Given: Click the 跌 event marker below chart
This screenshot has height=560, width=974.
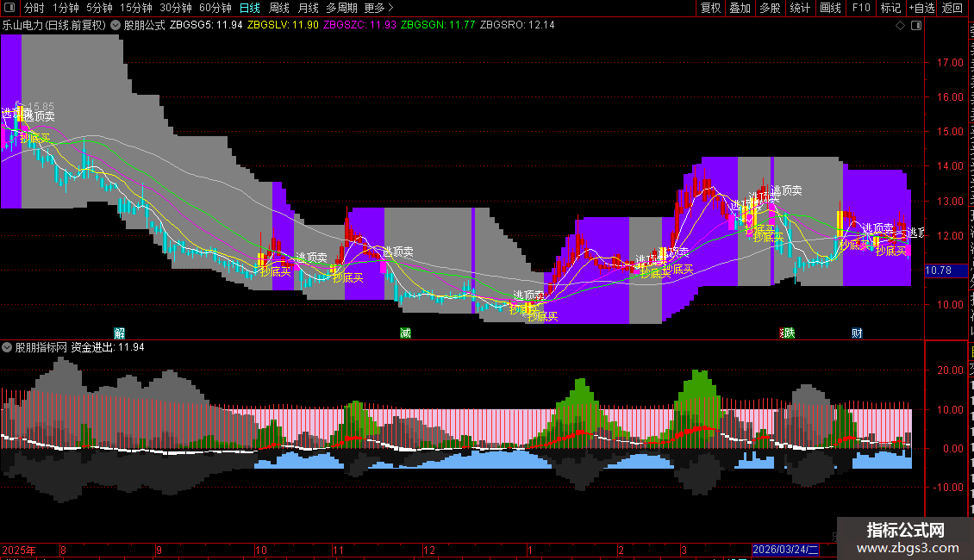Looking at the screenshot, I should pyautogui.click(x=788, y=333).
